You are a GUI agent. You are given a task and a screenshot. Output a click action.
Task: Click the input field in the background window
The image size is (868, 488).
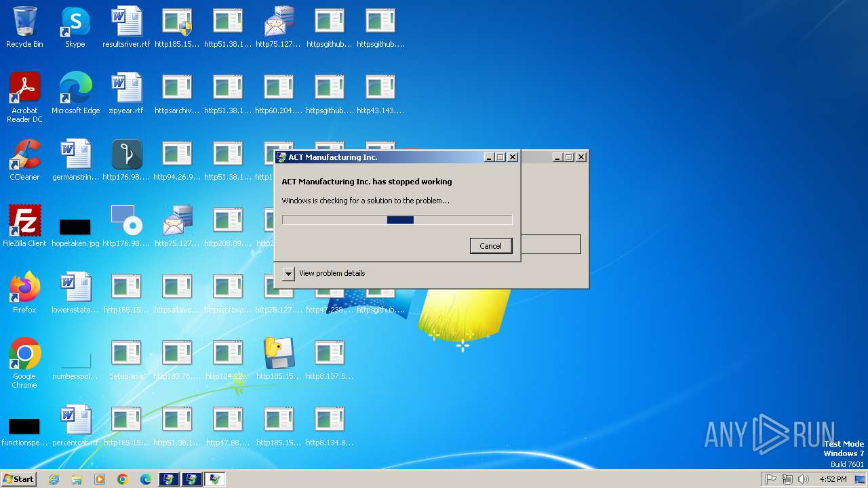pyautogui.click(x=551, y=245)
